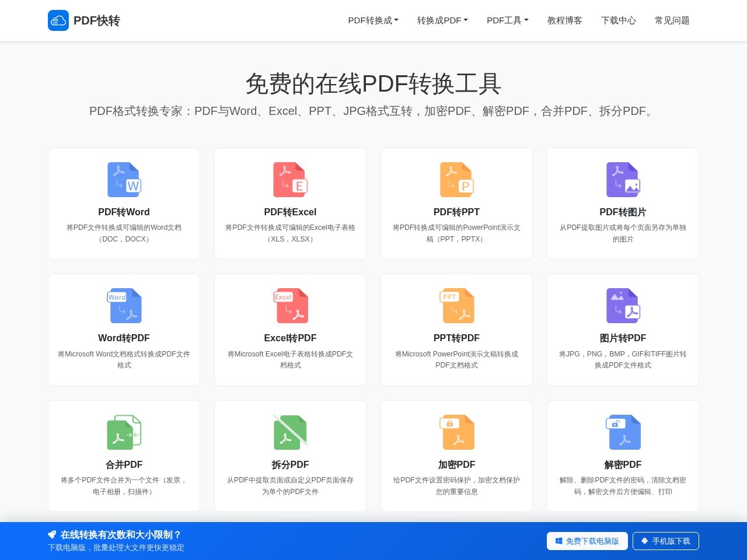The image size is (747, 560).
Task: Open the 拆分PDF green split icon
Action: coord(291,432)
